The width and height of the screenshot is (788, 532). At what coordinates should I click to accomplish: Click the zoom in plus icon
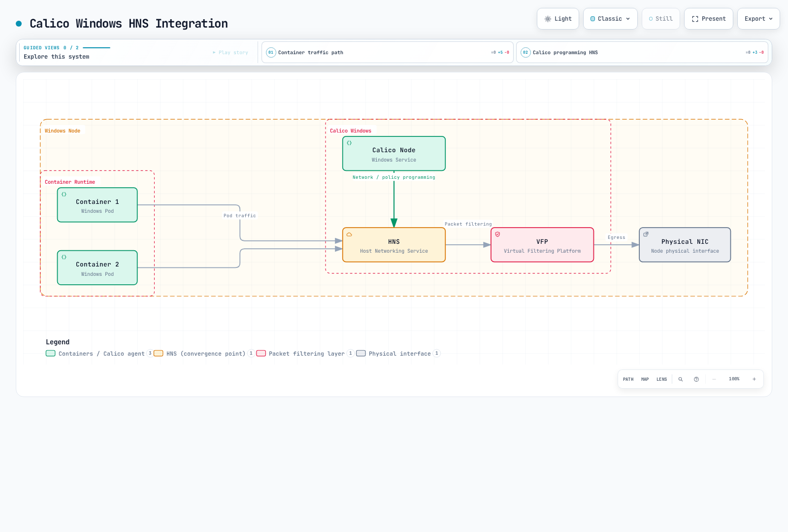[754, 379]
